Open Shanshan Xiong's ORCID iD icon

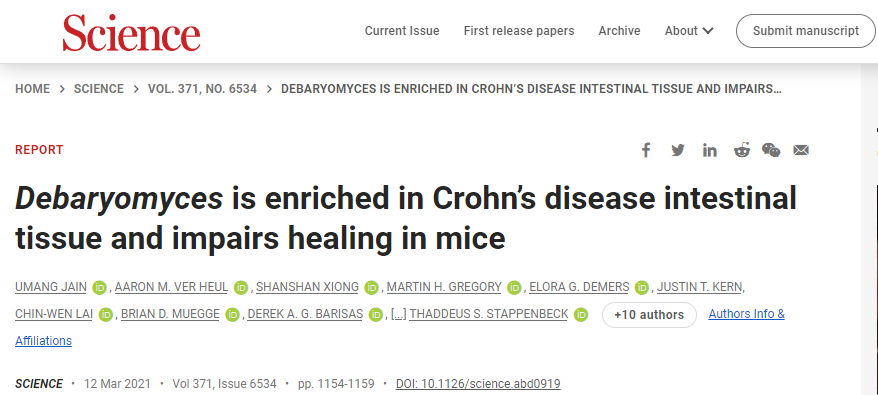point(371,288)
